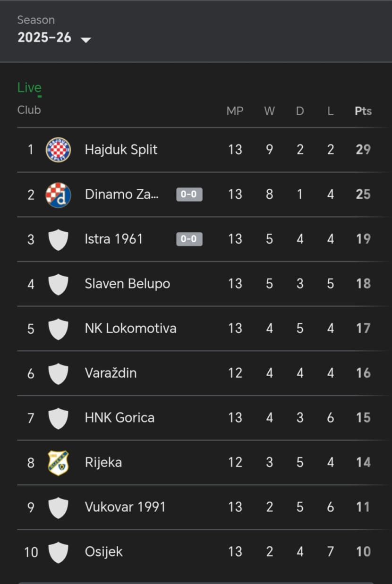Click the Pts column header
Image resolution: width=392 pixels, height=584 pixels.
[363, 111]
